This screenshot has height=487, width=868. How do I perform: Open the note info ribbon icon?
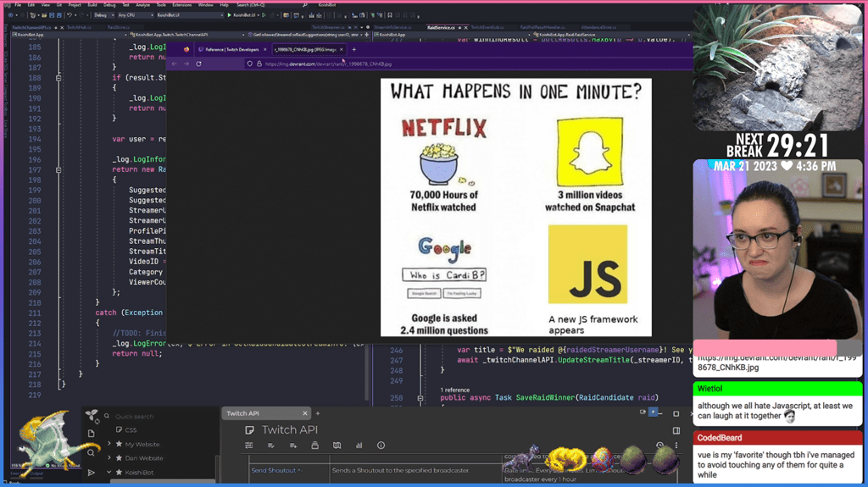(x=381, y=445)
